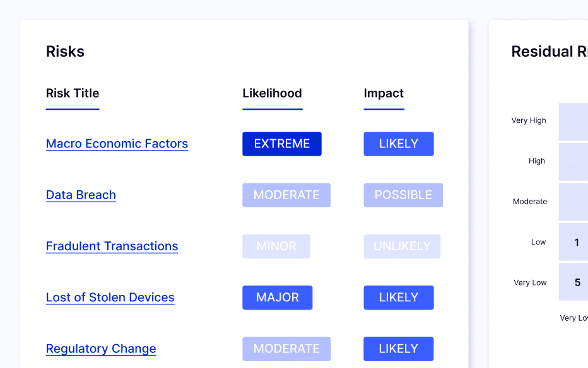Click LIKELY badge for Regulatory Change
Screen dimensions: 588x368
point(398,348)
